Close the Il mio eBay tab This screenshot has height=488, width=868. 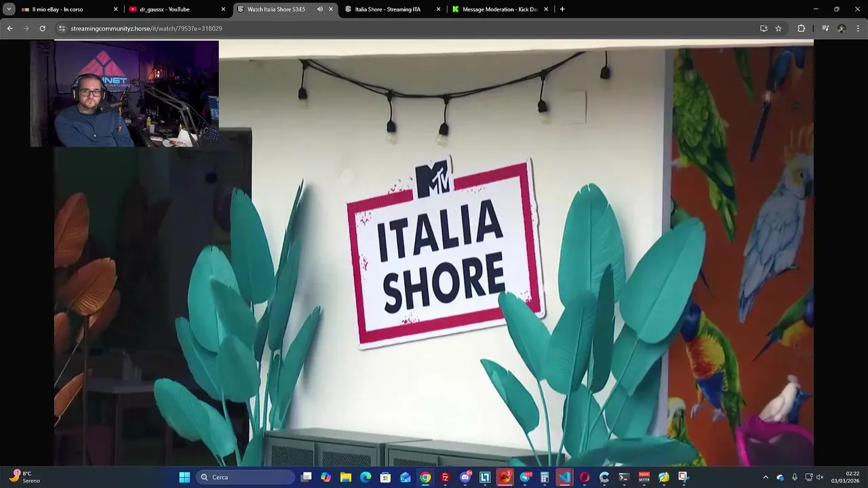pyautogui.click(x=115, y=9)
